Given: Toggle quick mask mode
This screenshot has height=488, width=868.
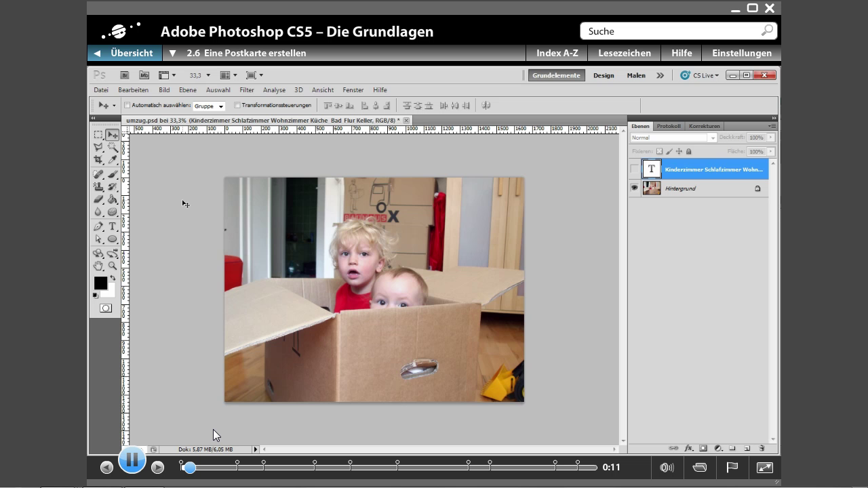Looking at the screenshot, I should click(106, 308).
